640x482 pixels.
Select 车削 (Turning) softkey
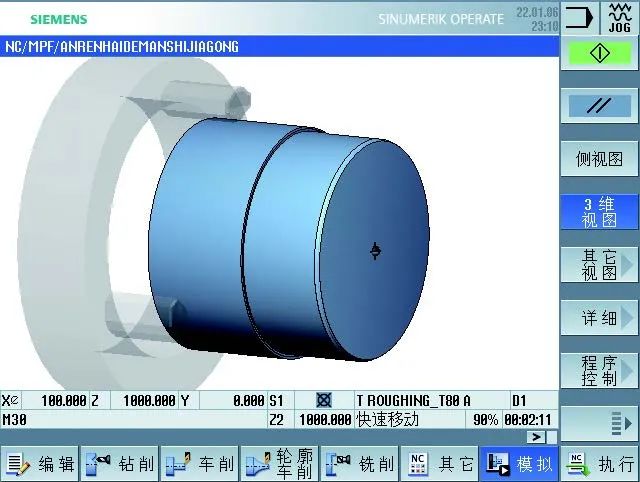coord(199,464)
